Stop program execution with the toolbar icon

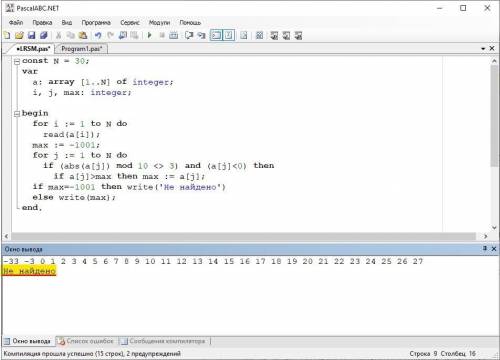tap(162, 35)
